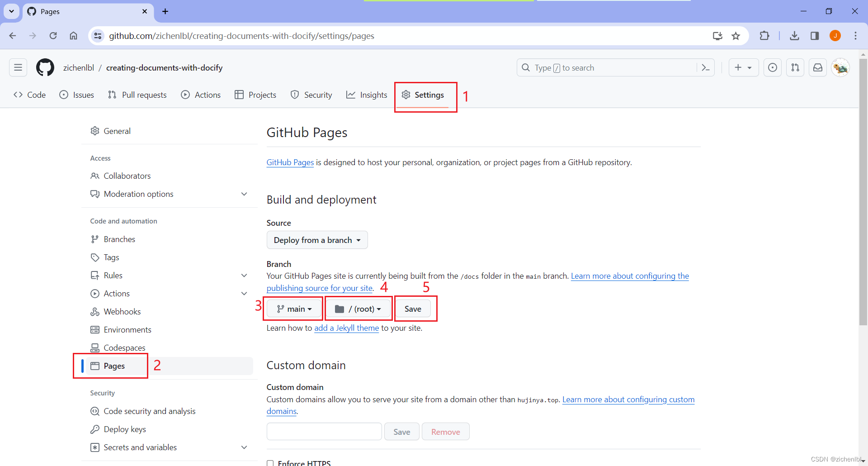Open add a Jekyll theme link

[346, 328]
